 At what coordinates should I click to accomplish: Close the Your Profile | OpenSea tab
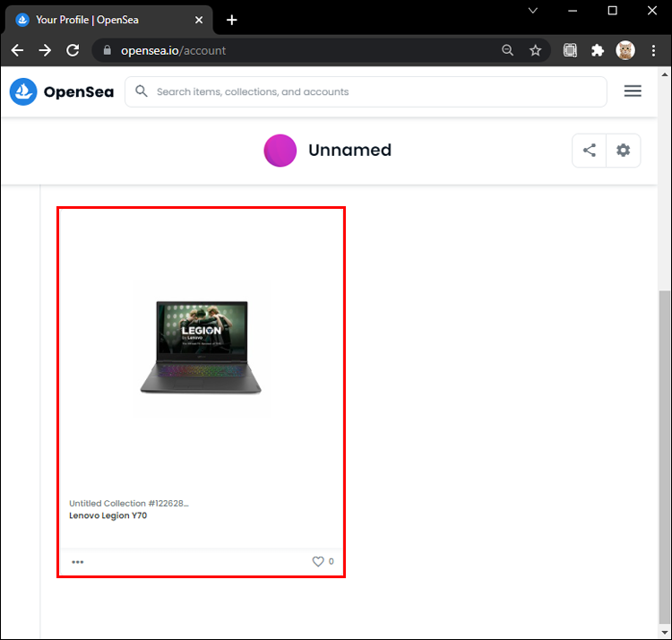click(199, 20)
